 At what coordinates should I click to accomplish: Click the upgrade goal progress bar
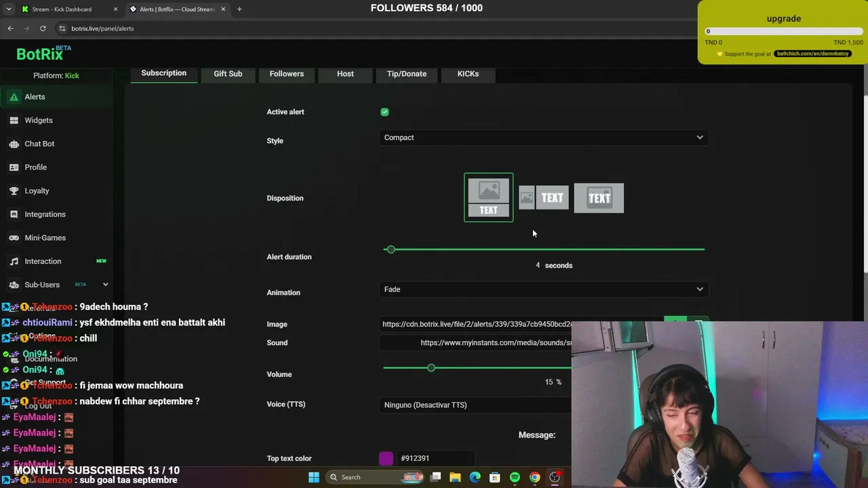point(784,31)
